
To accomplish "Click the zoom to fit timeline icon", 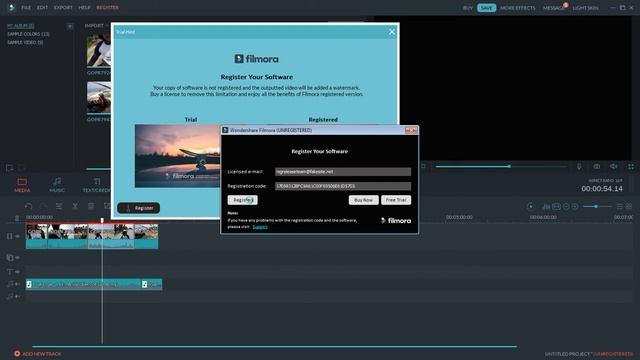I will (x=556, y=207).
